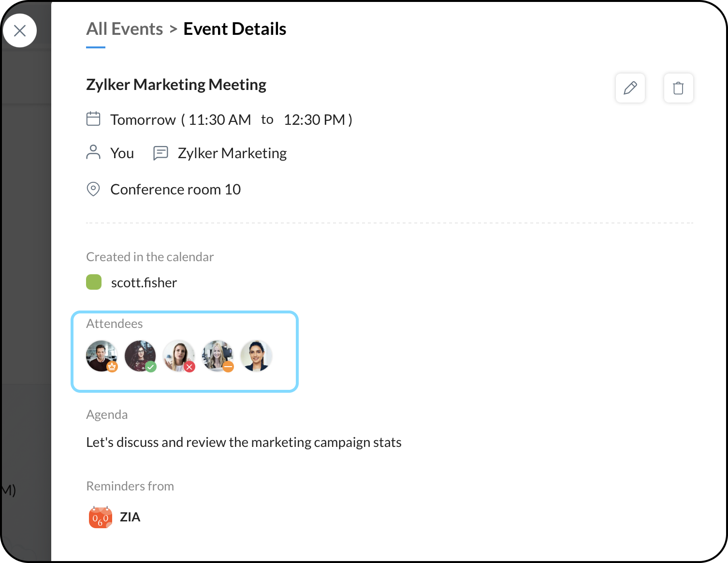Open the declined attendee avatar with red X
The image size is (728, 563).
click(179, 356)
